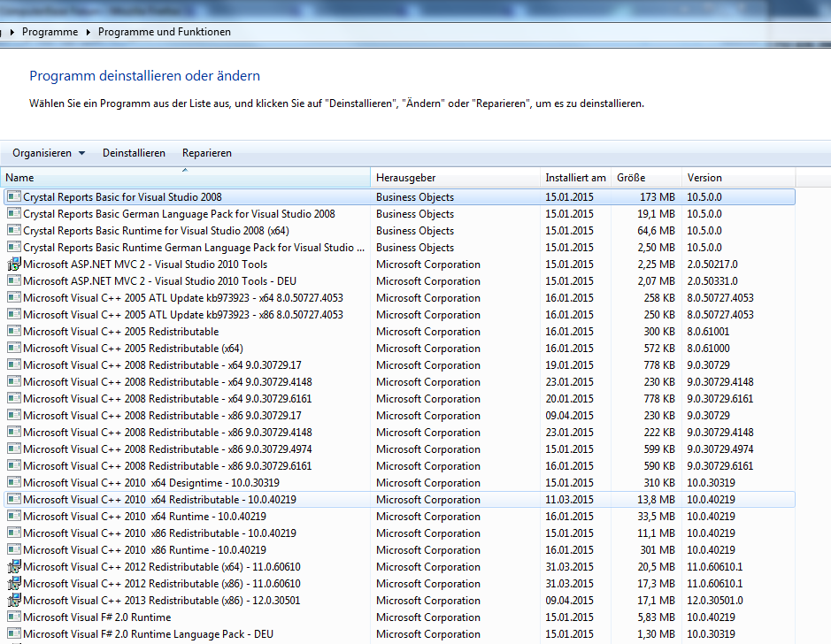Image resolution: width=831 pixels, height=644 pixels.
Task: Click icon of Visual F# 2.0 Runtime Language Pack - DEU
Action: [14, 634]
